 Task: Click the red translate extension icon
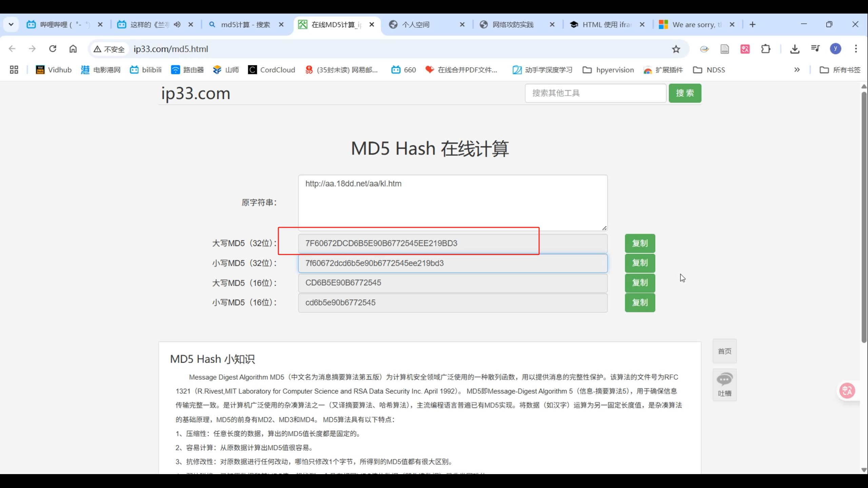[745, 49]
